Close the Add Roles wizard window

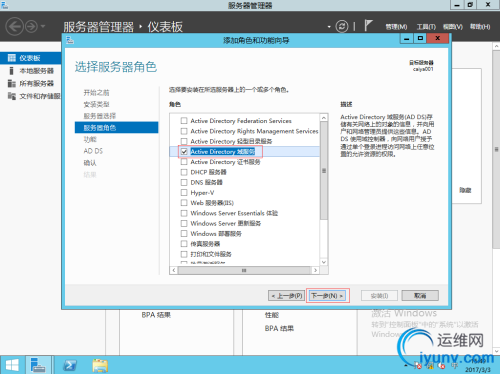pyautogui.click(x=438, y=39)
